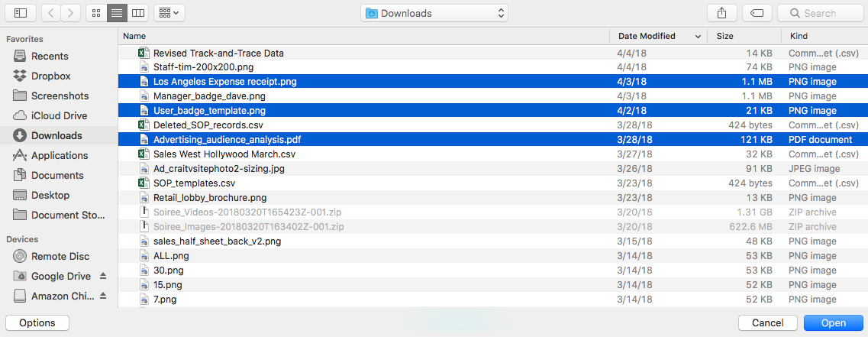Select SOP_templates.csv

492,183
